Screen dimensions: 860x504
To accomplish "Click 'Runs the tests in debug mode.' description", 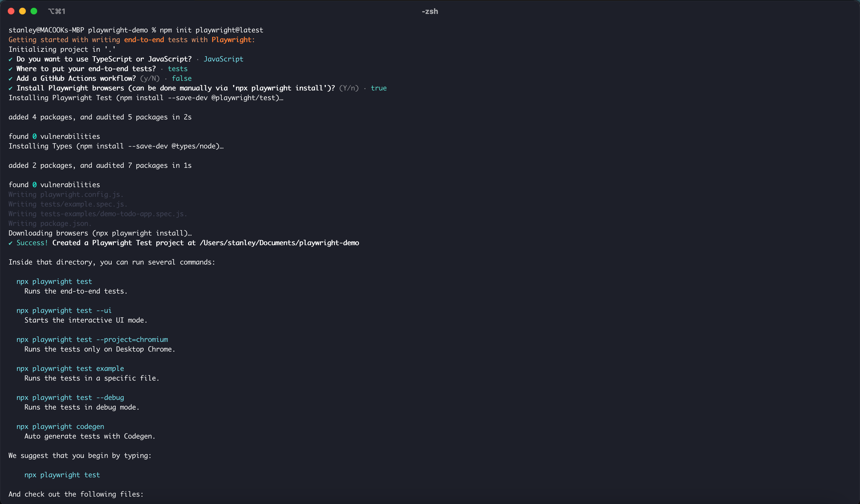I will [x=82, y=407].
